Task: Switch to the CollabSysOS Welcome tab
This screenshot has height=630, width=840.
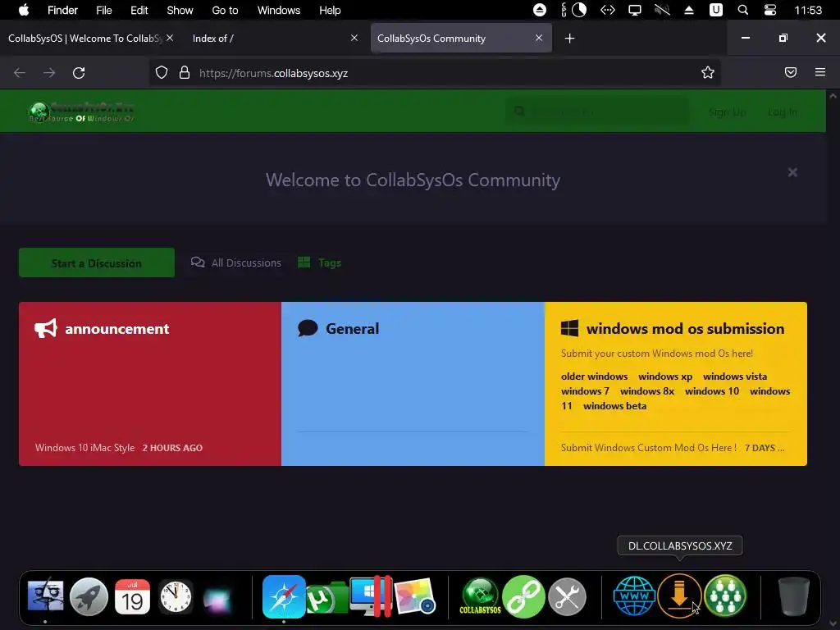Action: [84, 38]
